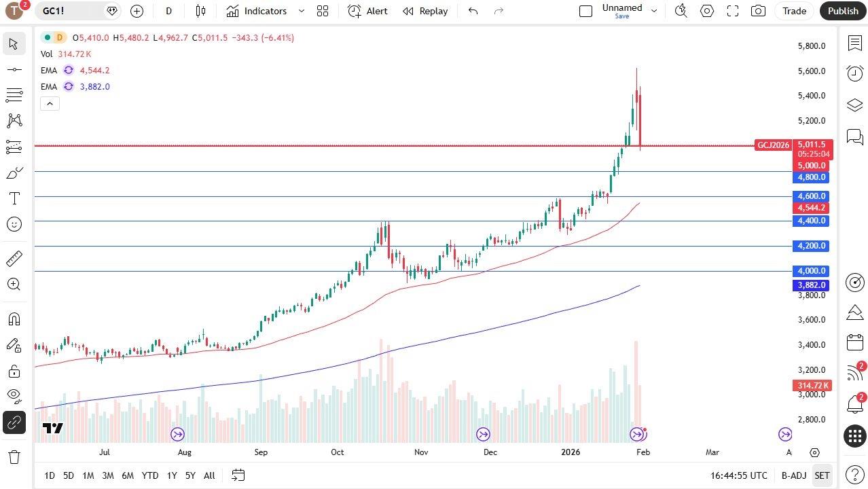Open the Indicators dropdown arrow
The height and width of the screenshot is (489, 868).
[x=301, y=11]
